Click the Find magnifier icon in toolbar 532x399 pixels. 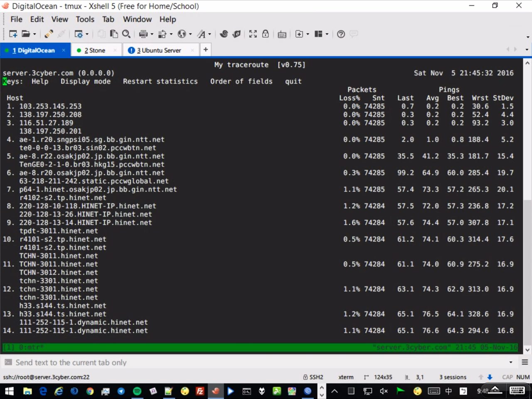(126, 34)
